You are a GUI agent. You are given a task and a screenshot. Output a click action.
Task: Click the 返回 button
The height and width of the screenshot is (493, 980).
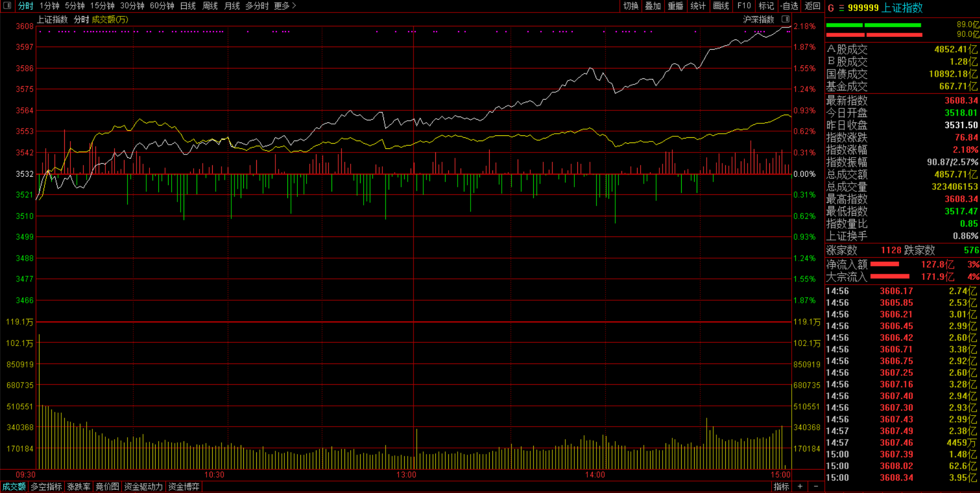812,6
